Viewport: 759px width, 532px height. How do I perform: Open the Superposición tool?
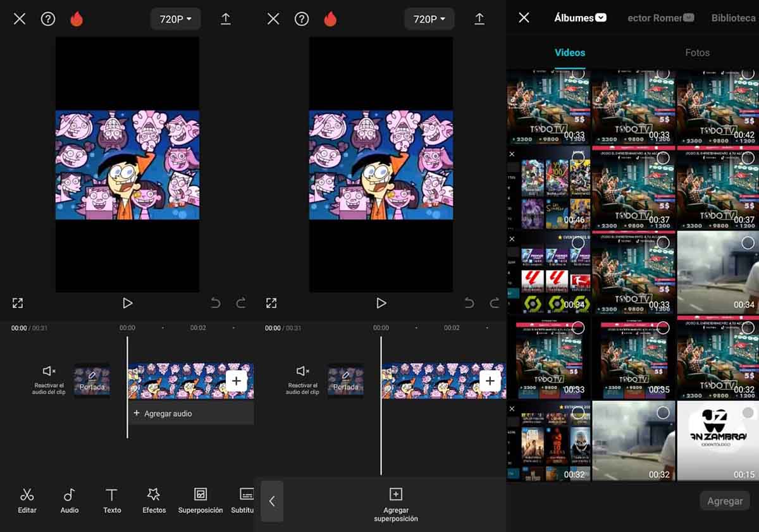(x=201, y=500)
